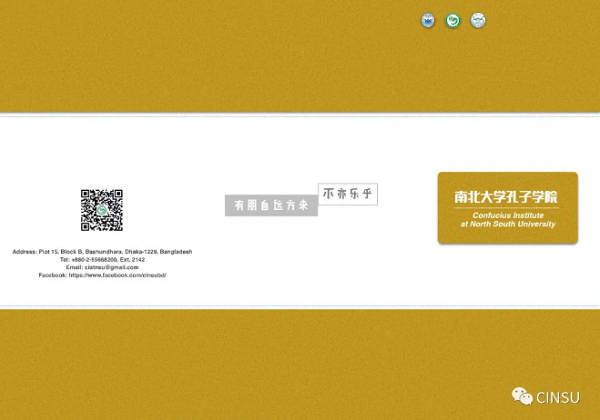Click the clatnsu@gmail.com email address
600x420 pixels.
pos(102,267)
